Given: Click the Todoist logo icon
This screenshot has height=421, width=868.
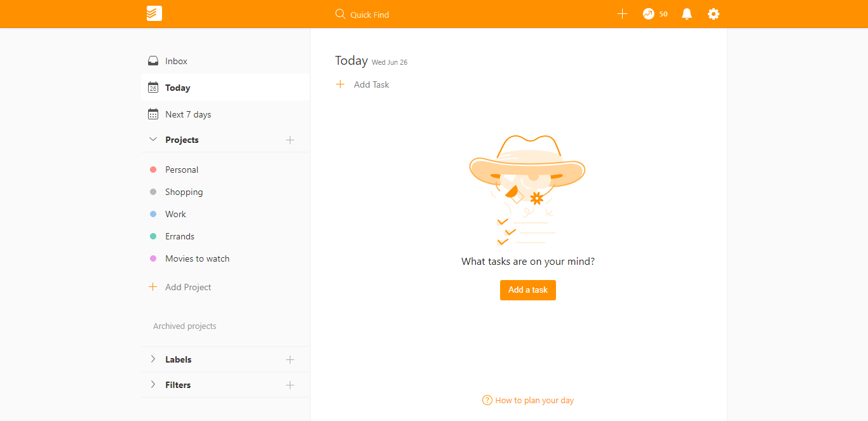Looking at the screenshot, I should click(x=154, y=13).
